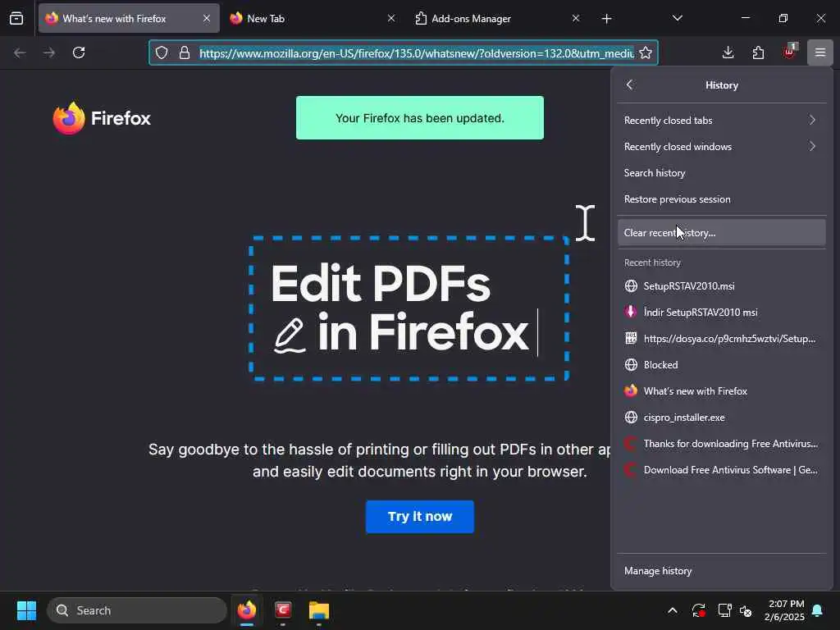Return from History panel with back chevron
The width and height of the screenshot is (840, 630).
point(629,84)
